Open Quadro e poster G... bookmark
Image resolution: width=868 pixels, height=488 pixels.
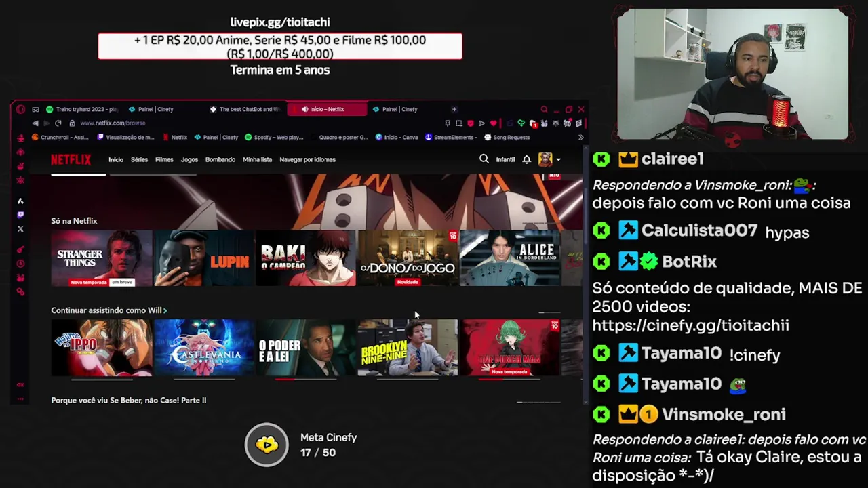point(339,137)
